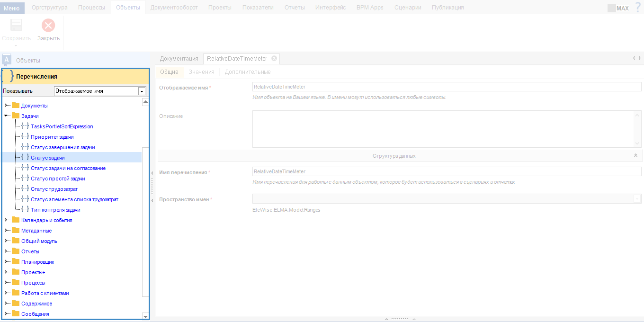Open the help question mark icon

pos(638,7)
